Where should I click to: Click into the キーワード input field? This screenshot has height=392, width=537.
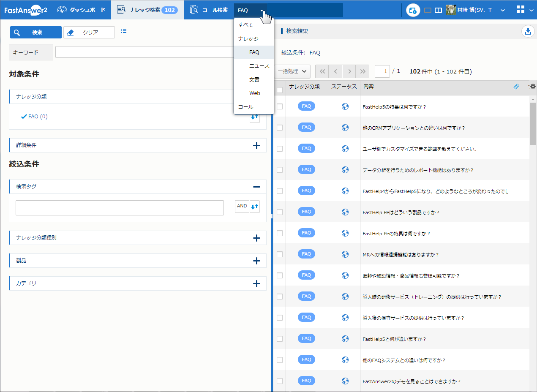click(x=144, y=52)
